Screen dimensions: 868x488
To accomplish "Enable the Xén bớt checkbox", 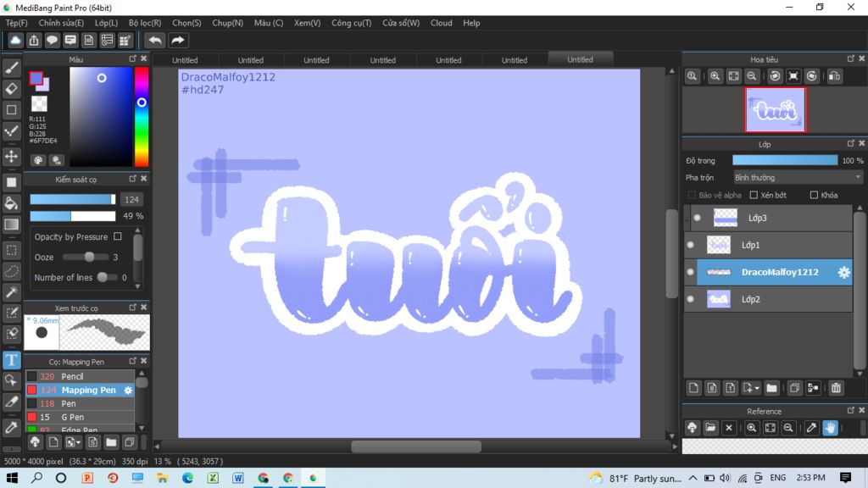I will click(754, 195).
